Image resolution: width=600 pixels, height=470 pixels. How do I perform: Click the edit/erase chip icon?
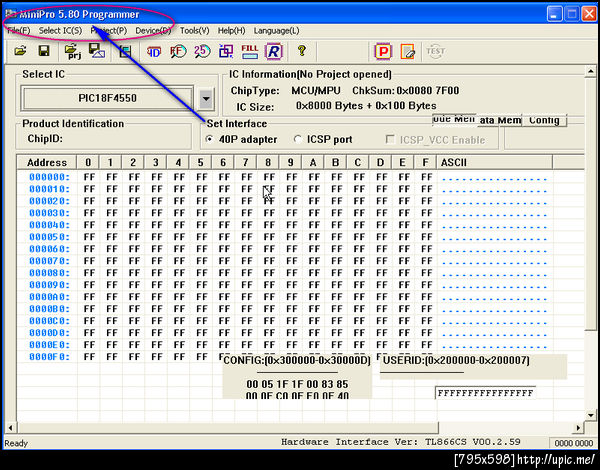[x=408, y=51]
